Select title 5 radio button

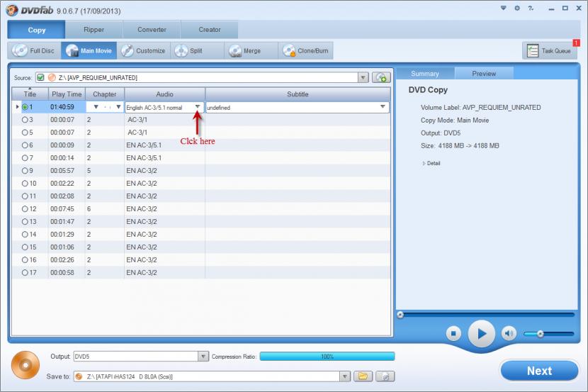click(x=25, y=133)
